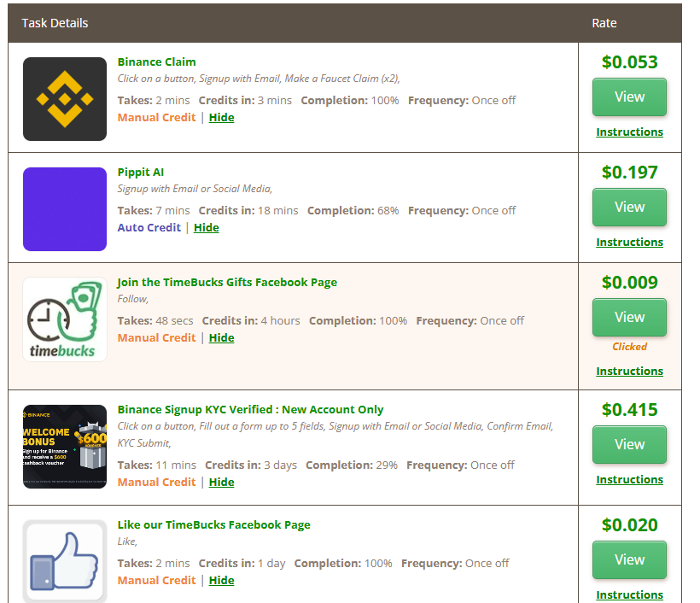The height and width of the screenshot is (603, 700).
Task: Open Instructions for Binance Signup KYC task
Action: pos(629,480)
